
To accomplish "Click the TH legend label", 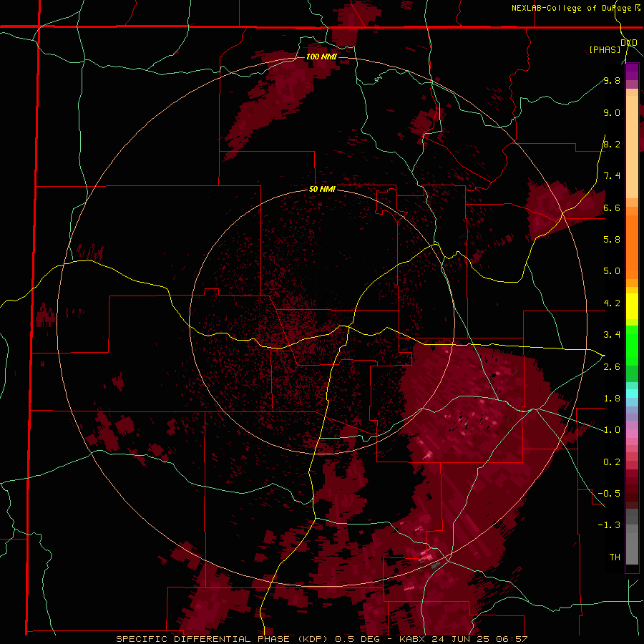I will 615,557.
